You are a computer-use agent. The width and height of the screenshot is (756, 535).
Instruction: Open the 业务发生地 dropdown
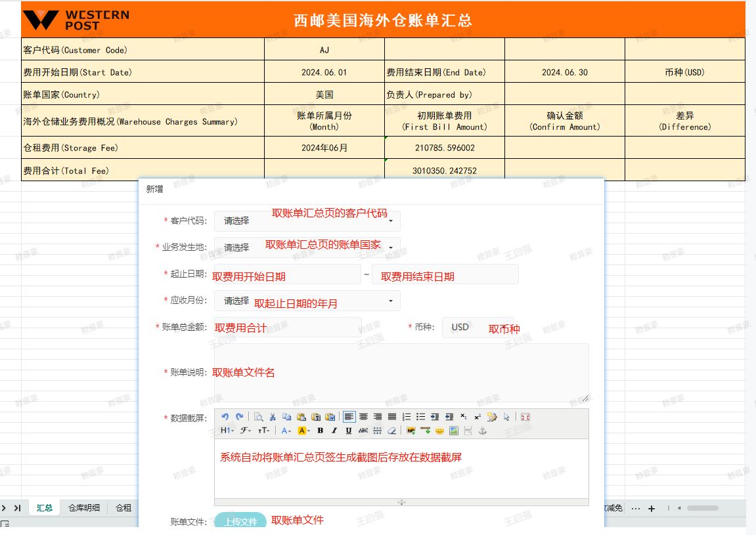307,247
